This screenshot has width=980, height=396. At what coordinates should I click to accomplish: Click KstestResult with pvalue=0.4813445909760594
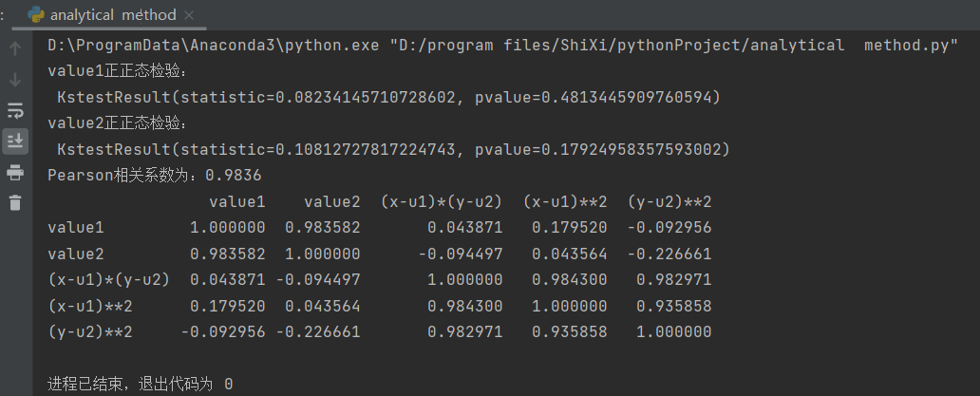tap(388, 98)
